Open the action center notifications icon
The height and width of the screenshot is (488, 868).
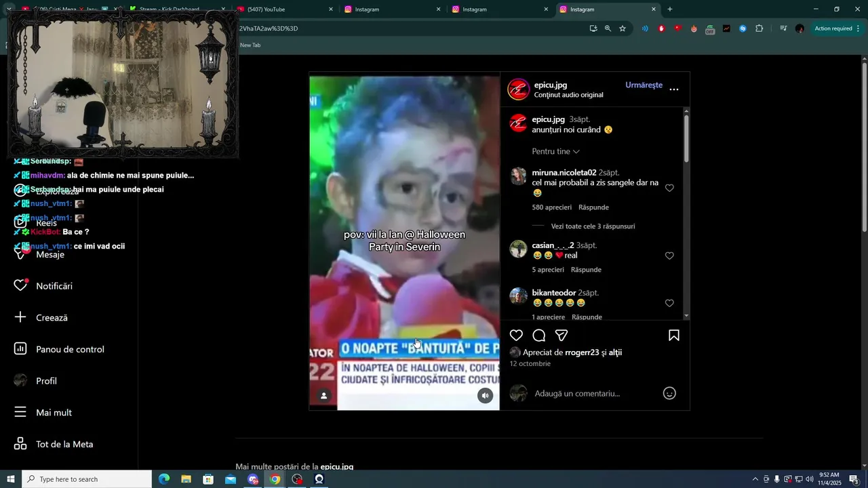(x=854, y=479)
